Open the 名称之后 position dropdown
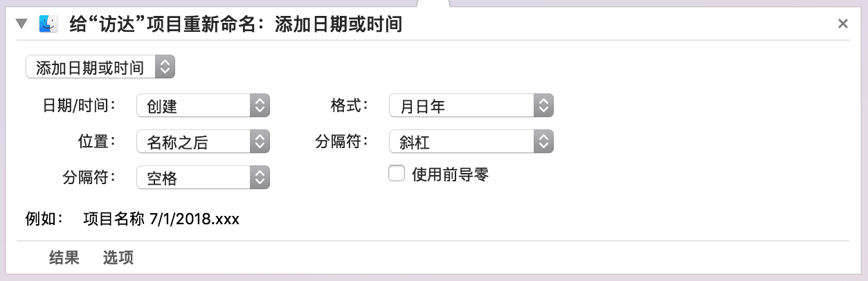Viewport: 868px width, 281px height. coord(203,142)
